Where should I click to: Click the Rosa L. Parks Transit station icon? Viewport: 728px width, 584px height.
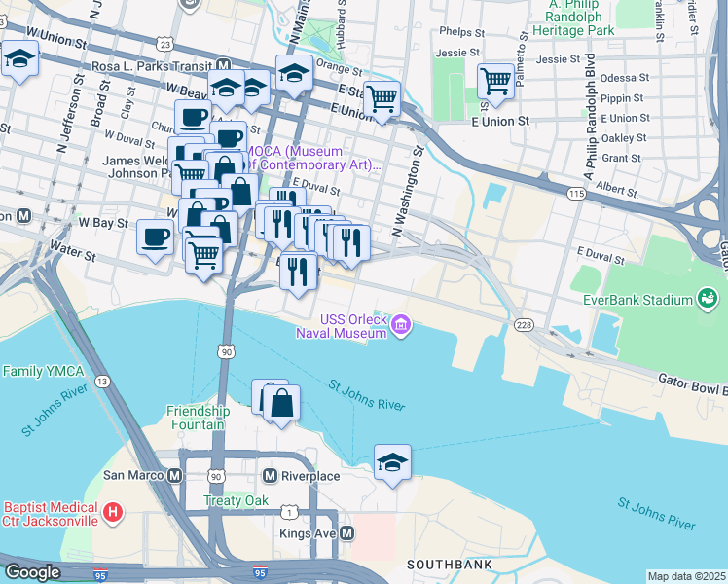tap(223, 65)
